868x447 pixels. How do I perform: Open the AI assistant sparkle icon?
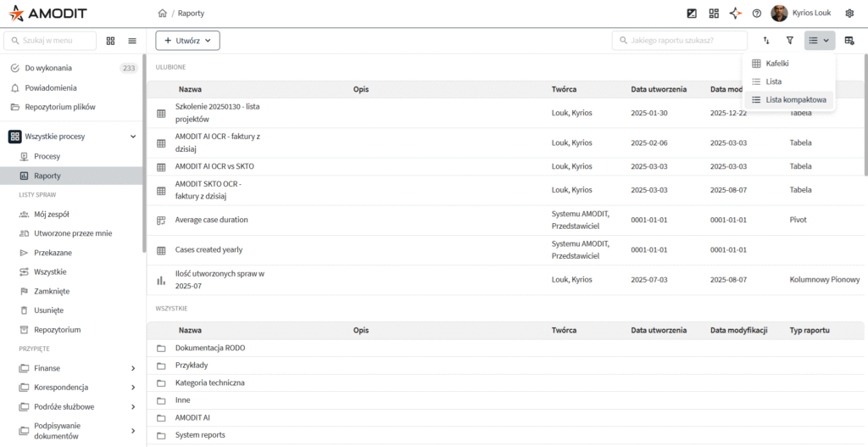736,14
